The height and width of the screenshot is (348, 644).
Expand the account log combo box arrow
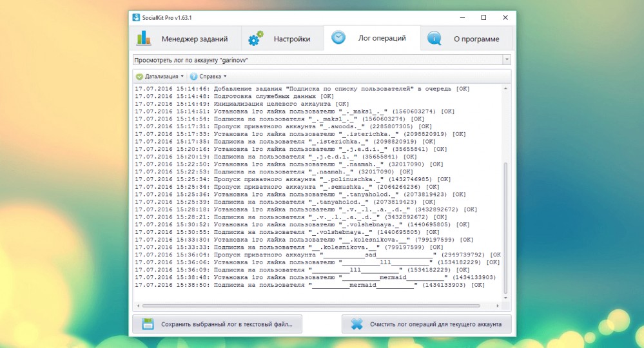[507, 59]
